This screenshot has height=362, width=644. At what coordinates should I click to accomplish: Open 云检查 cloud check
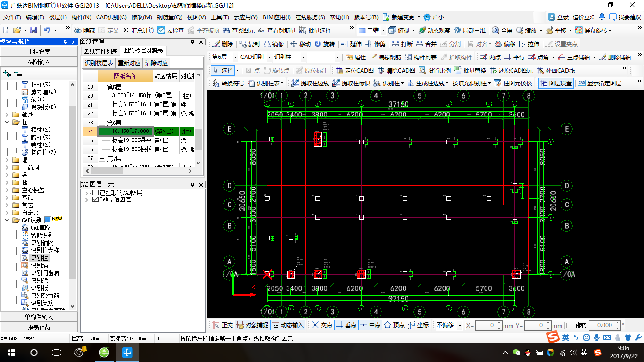[x=171, y=30]
